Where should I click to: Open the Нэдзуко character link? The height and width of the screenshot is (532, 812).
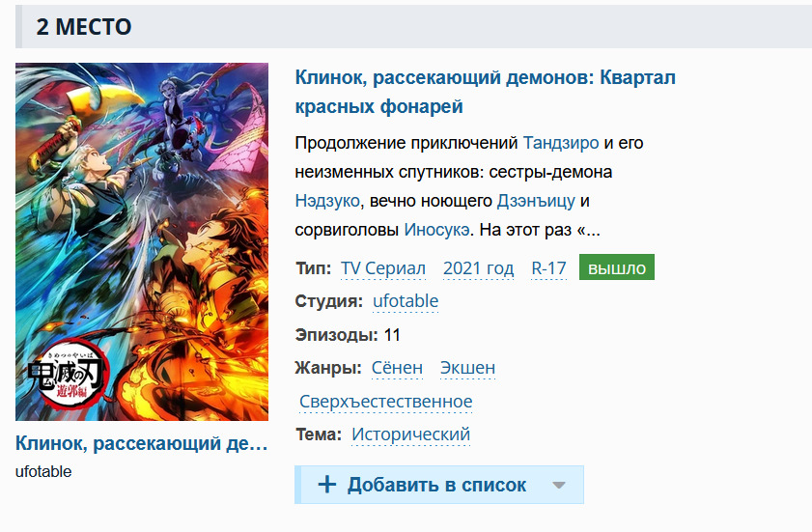click(327, 201)
